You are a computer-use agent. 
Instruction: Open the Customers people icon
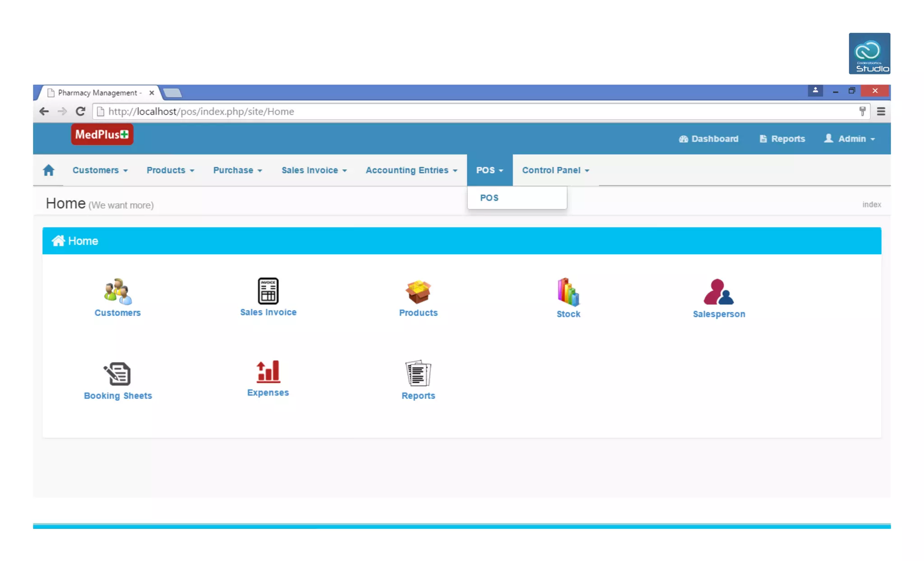[117, 291]
